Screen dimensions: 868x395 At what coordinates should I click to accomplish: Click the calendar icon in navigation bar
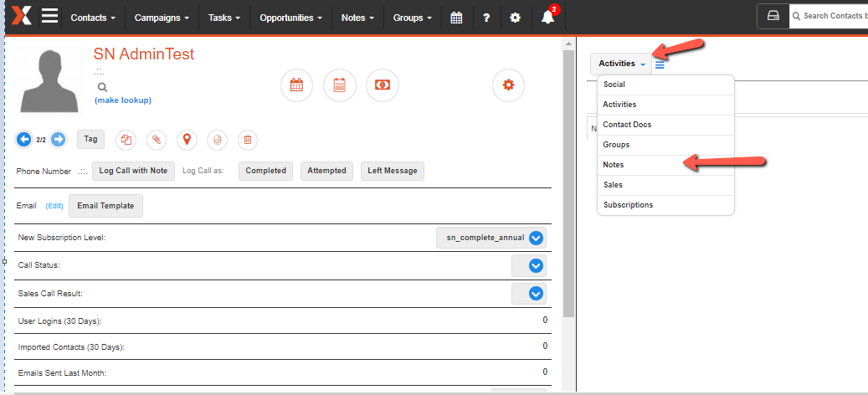[x=456, y=18]
